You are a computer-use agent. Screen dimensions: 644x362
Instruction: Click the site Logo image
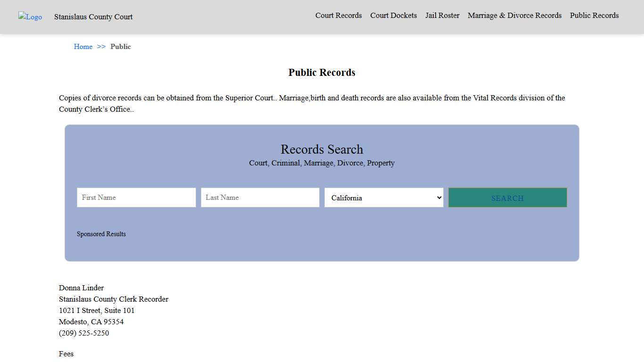pos(30,17)
